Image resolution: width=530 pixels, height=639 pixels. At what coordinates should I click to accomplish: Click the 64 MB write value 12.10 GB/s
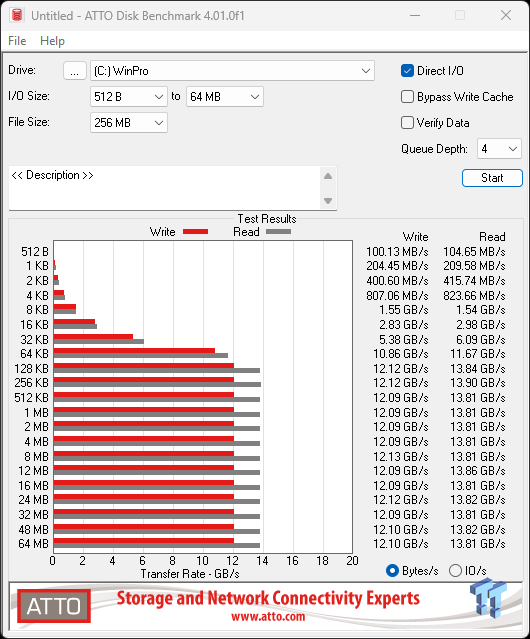pos(401,544)
